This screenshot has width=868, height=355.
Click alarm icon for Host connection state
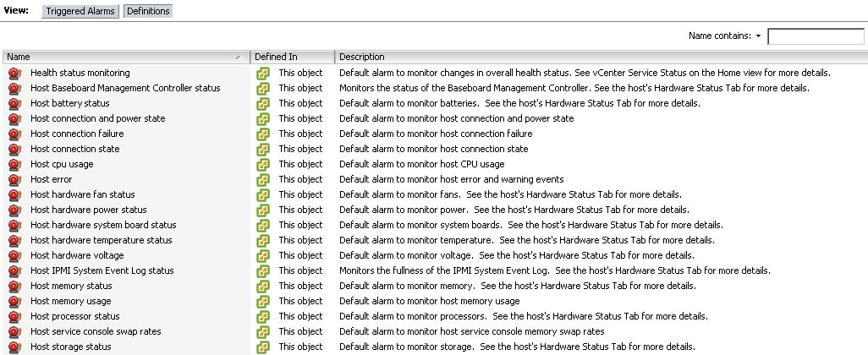pos(15,150)
